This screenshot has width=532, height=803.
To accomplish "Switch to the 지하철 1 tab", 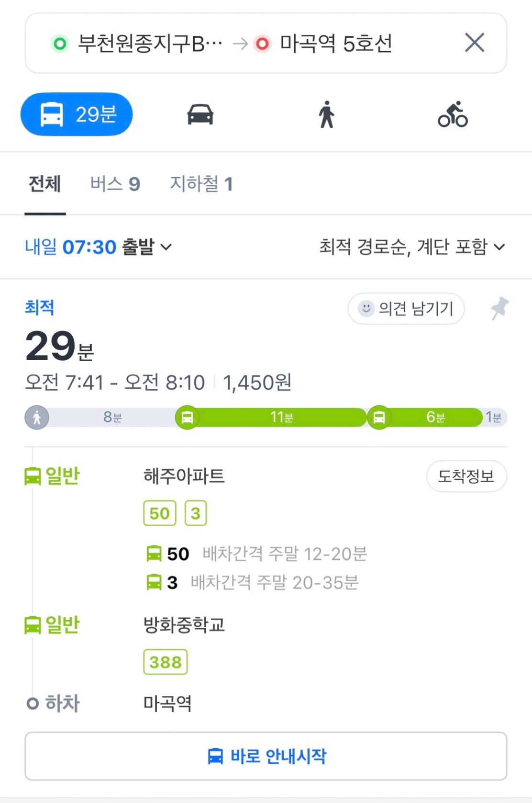I will point(201,184).
